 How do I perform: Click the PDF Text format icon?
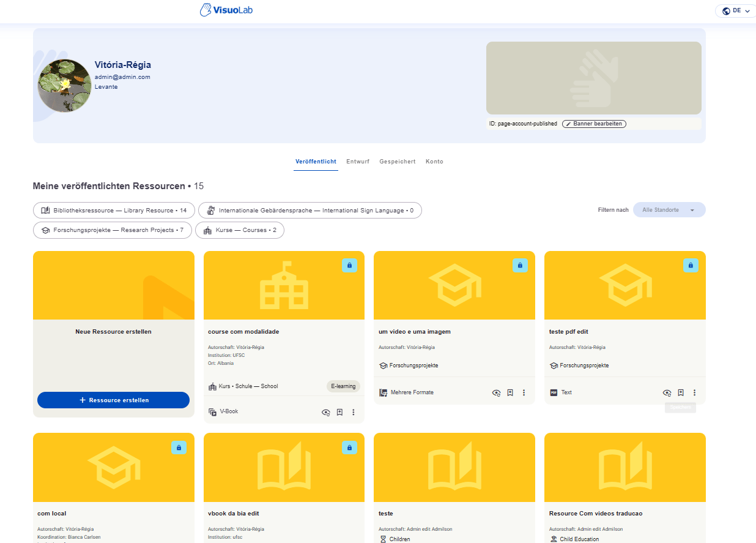coord(554,392)
